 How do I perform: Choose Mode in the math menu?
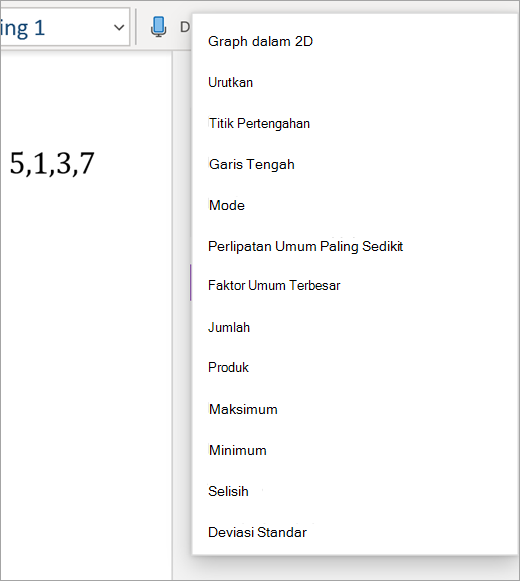pyautogui.click(x=226, y=205)
